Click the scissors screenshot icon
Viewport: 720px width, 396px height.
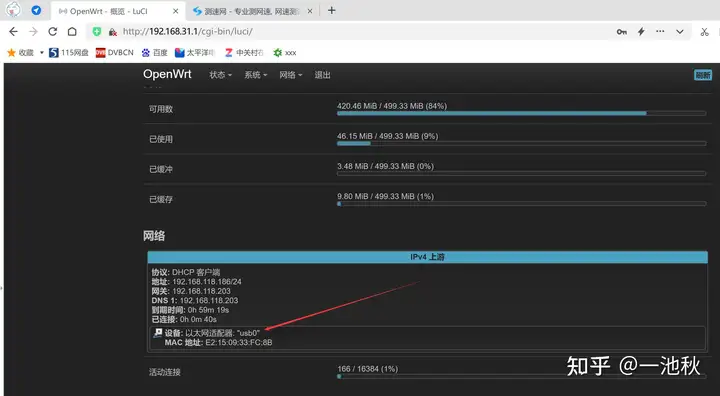coord(704,32)
